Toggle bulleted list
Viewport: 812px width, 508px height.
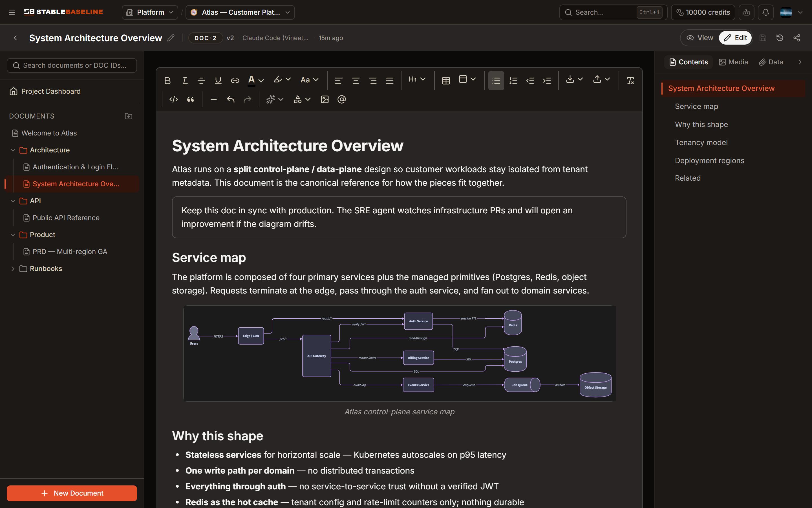click(x=496, y=81)
